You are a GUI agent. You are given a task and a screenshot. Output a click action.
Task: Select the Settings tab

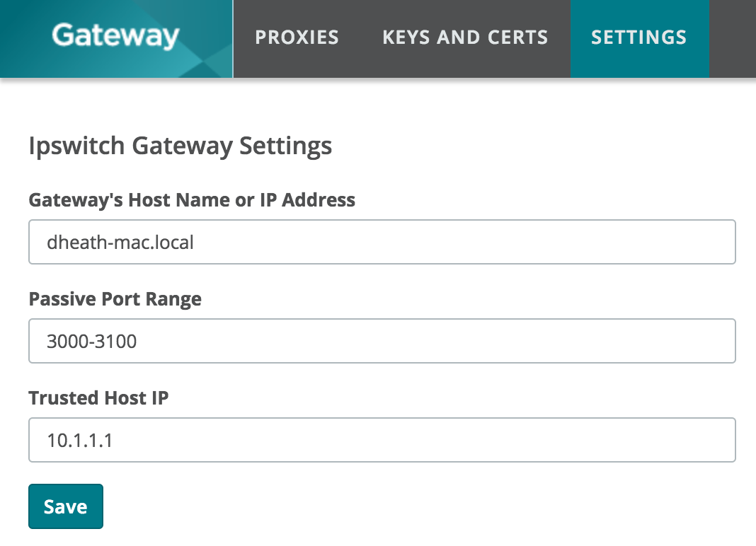(x=639, y=37)
